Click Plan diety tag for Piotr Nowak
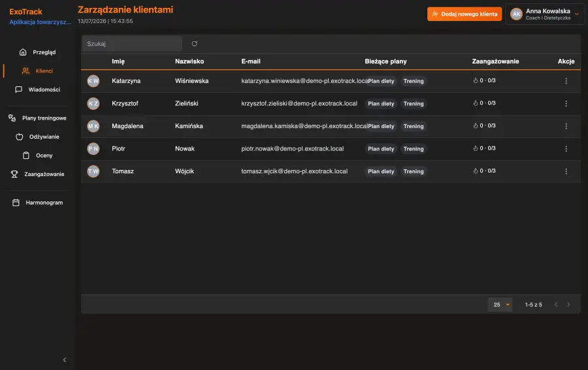This screenshot has height=370, width=588. point(381,149)
